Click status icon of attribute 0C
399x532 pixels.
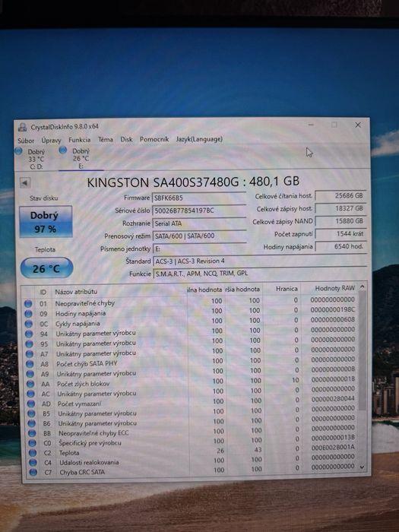29,324
